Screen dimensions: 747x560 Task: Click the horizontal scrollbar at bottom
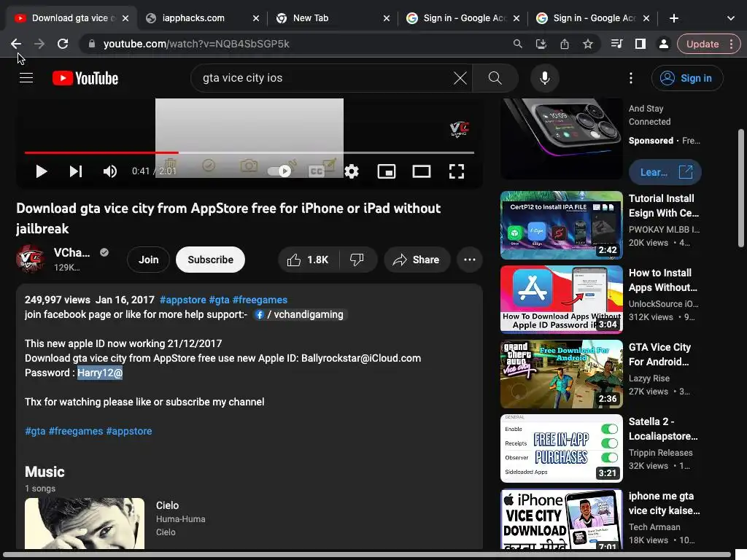point(367,555)
